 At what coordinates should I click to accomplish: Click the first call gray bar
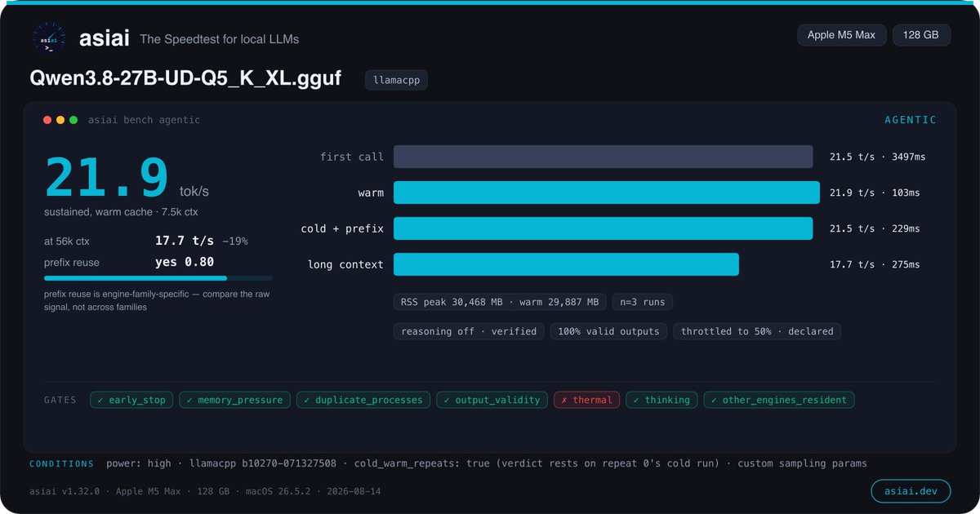(603, 157)
